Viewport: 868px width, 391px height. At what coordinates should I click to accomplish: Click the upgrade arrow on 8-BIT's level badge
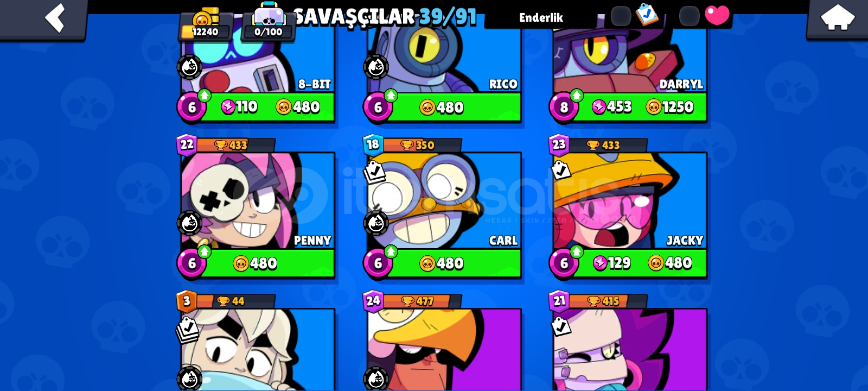tap(204, 96)
